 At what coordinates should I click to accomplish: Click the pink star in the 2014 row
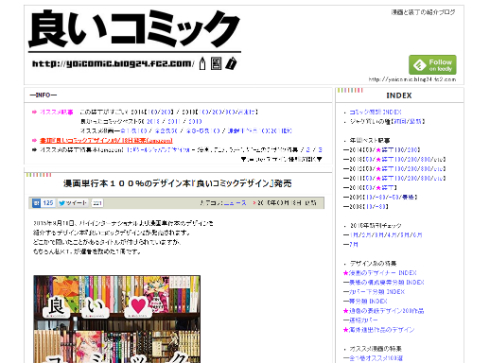[378, 150]
